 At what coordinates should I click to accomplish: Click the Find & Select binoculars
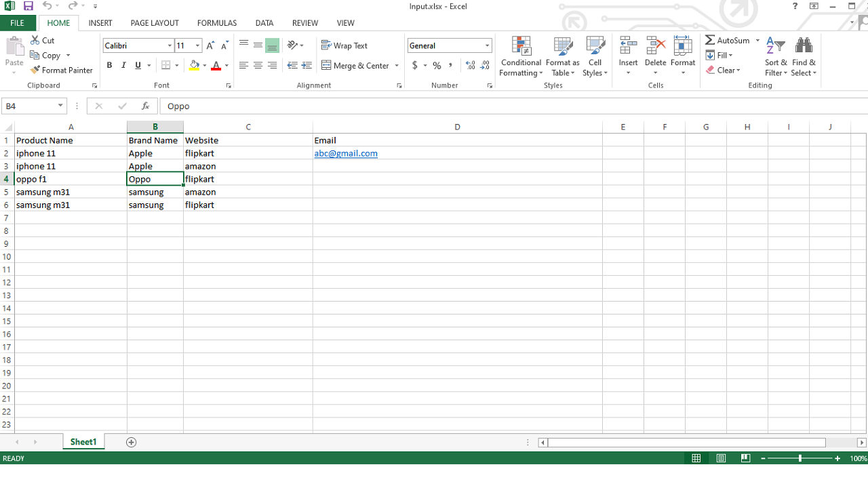tap(804, 57)
